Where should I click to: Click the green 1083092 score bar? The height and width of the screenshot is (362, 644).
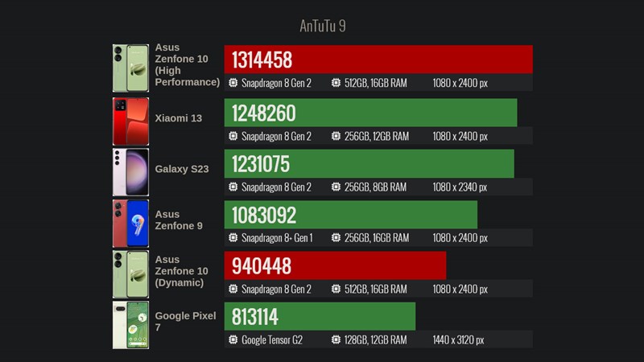[351, 215]
